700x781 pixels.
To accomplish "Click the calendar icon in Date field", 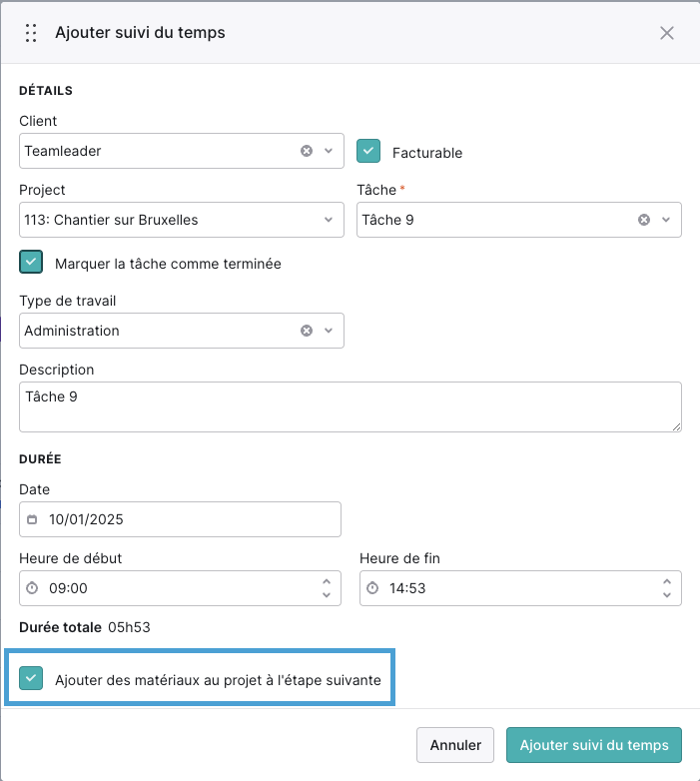I will click(32, 519).
